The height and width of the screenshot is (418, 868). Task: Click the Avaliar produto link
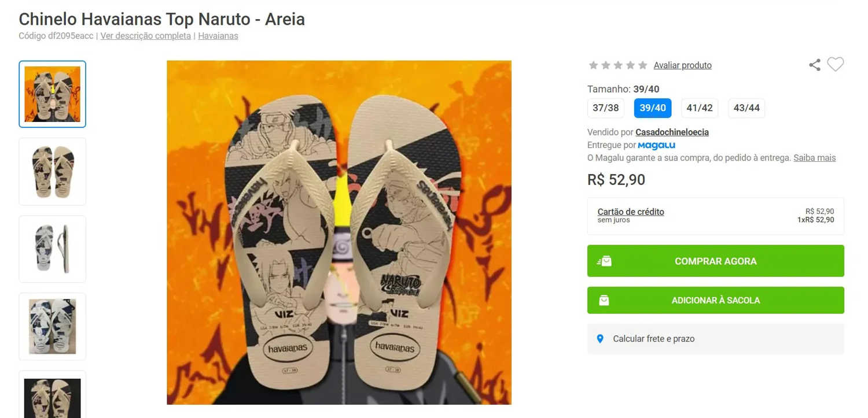coord(683,65)
